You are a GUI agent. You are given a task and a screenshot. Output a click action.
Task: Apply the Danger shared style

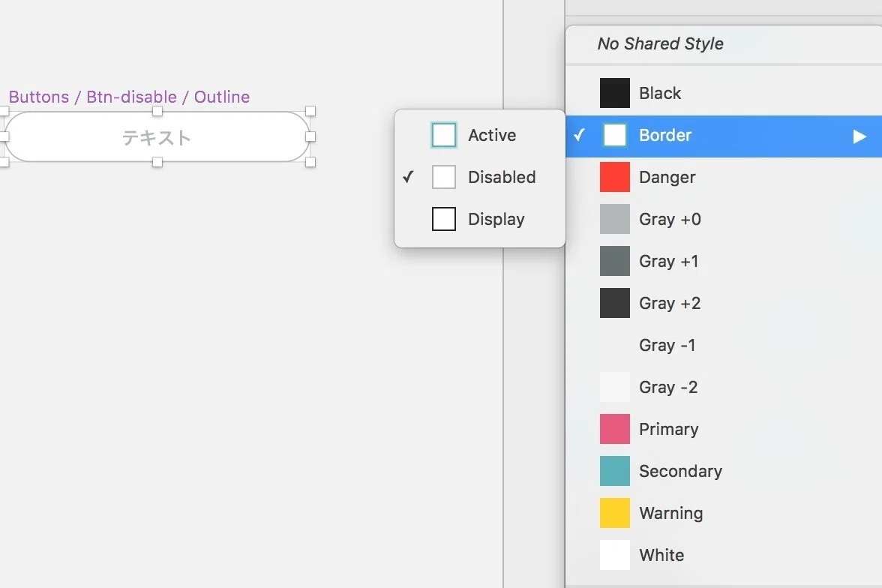(x=724, y=177)
